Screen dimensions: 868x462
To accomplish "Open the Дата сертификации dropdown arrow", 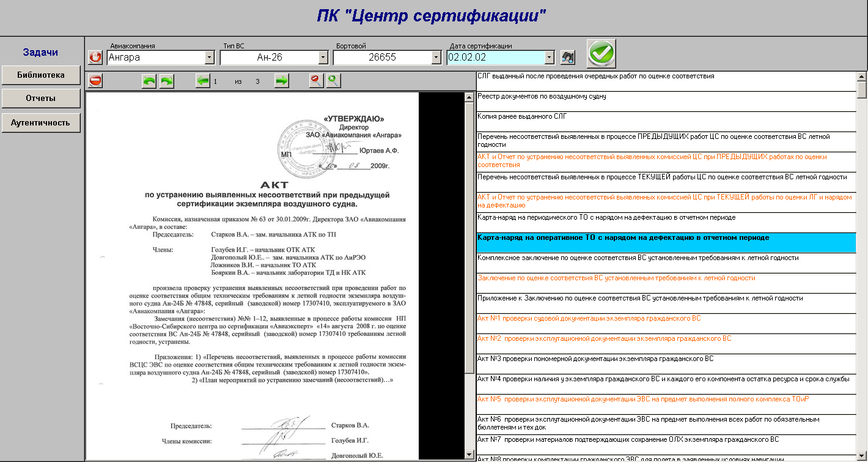I will tap(549, 58).
